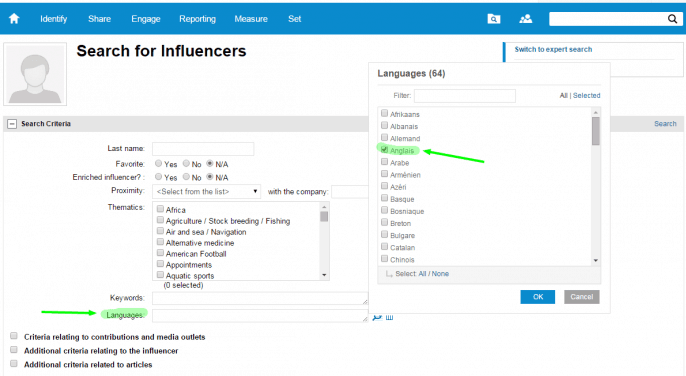This screenshot has height=376, width=686.
Task: Cancel the Languages dialog
Action: click(581, 297)
